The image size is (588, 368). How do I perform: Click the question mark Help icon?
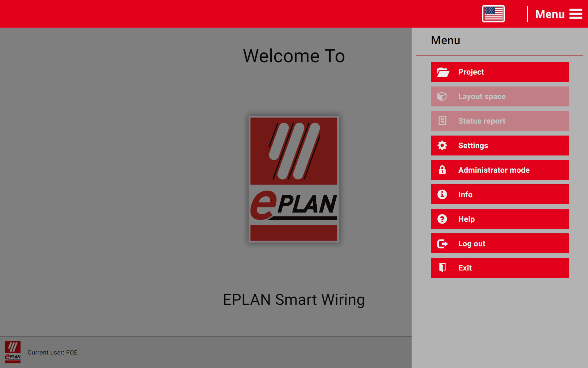coord(442,219)
